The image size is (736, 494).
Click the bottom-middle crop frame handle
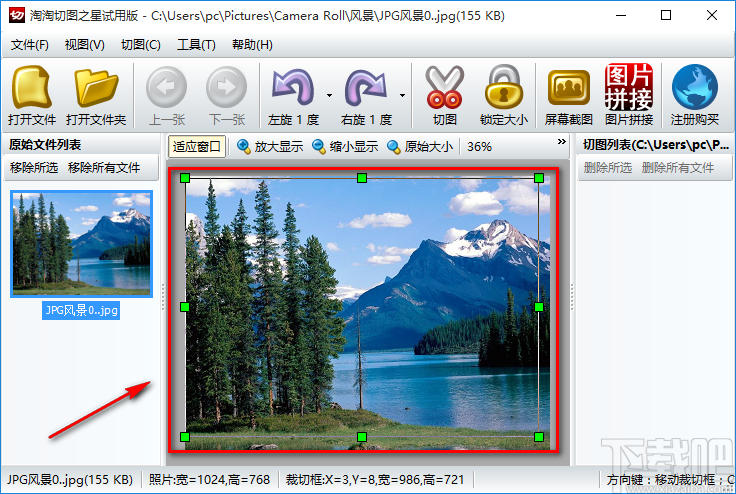pos(362,437)
